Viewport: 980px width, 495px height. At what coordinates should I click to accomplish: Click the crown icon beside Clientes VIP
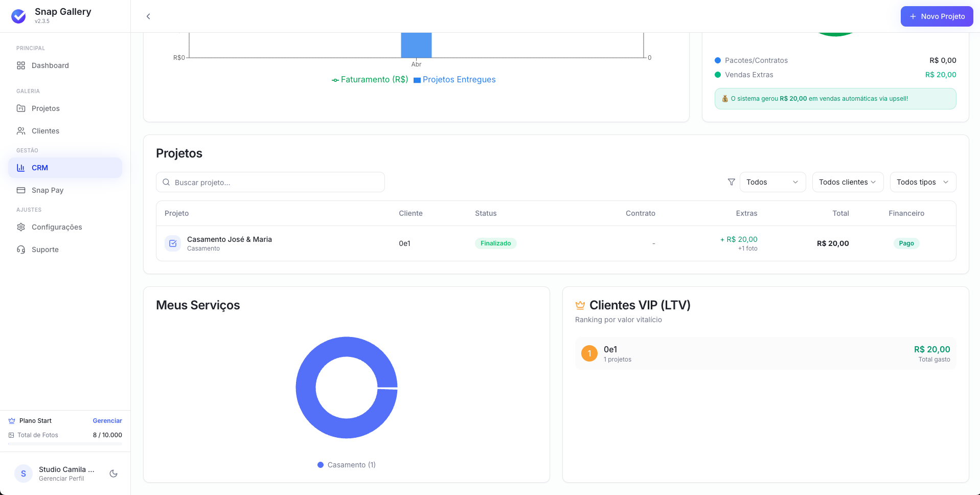tap(580, 305)
